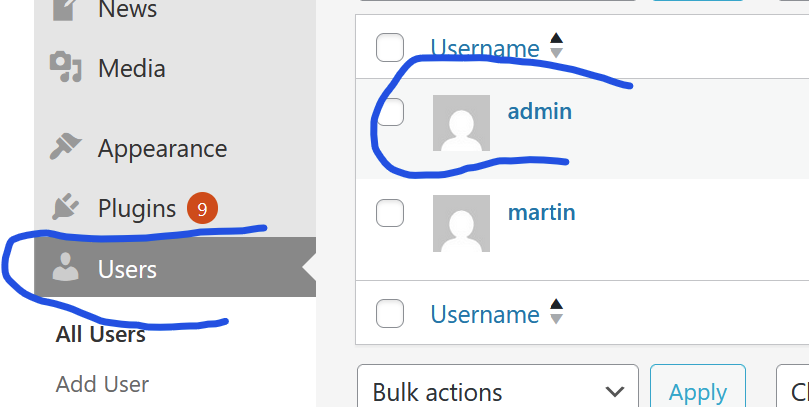Click footer Username sort arrows
The image size is (809, 407).
pos(557,314)
